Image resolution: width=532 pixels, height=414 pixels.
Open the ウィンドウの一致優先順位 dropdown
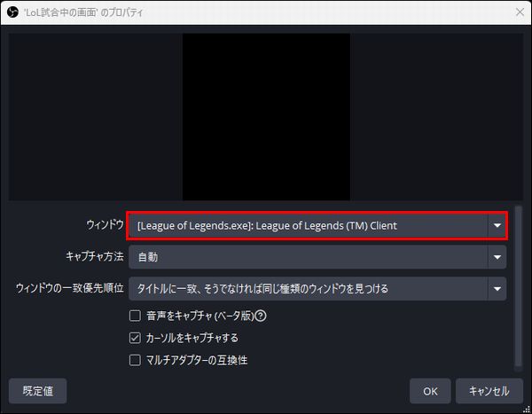(x=317, y=289)
